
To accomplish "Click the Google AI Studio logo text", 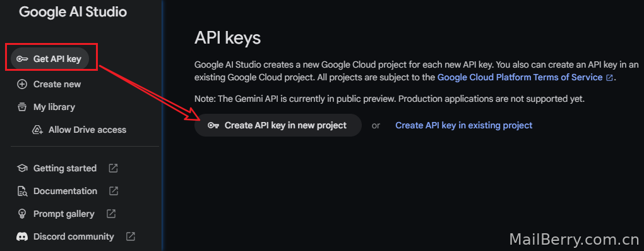I will pos(73,12).
